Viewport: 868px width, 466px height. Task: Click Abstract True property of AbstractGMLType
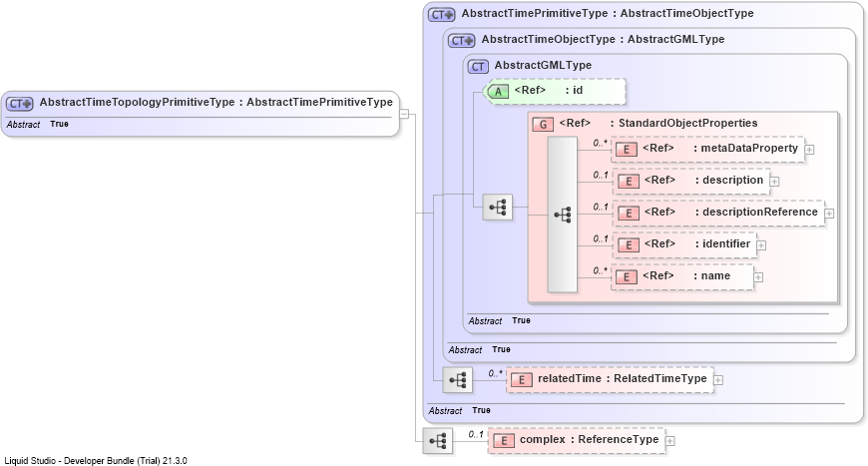(499, 321)
